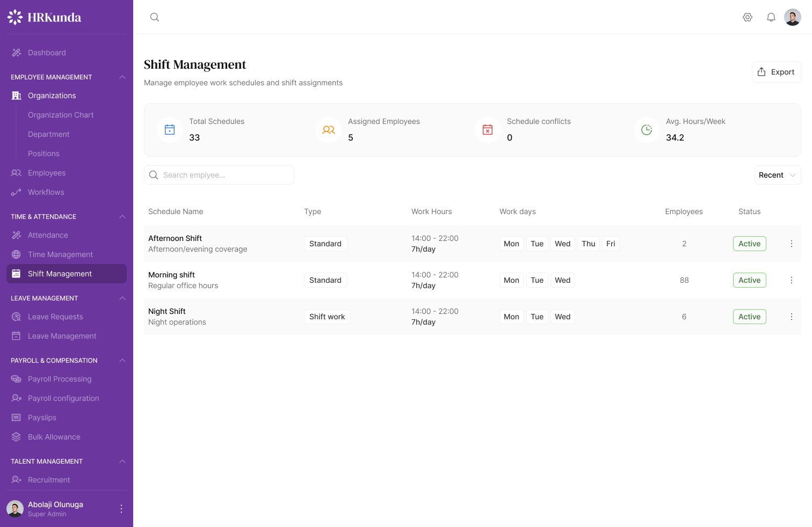Open the Time Management globe icon
This screenshot has height=527, width=812.
click(x=16, y=254)
